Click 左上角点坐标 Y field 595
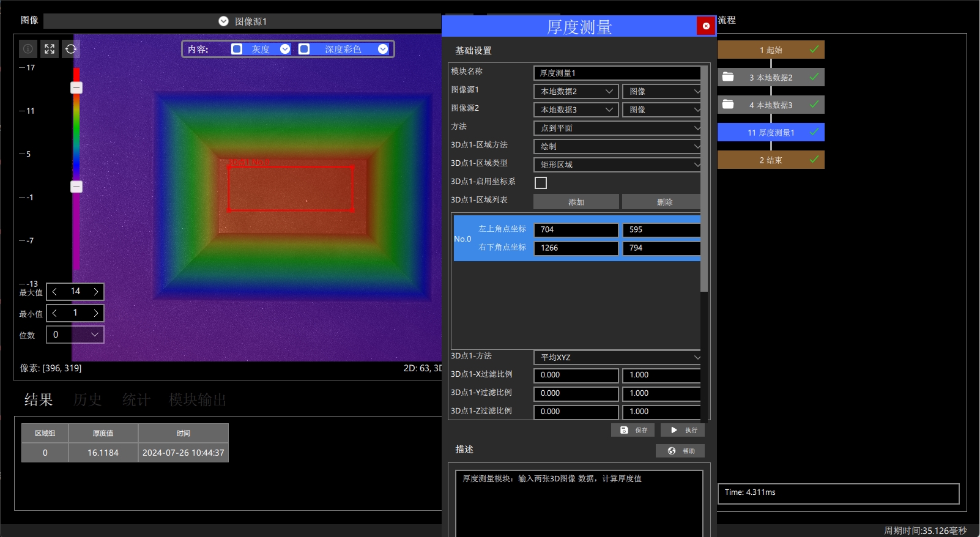The width and height of the screenshot is (980, 537). pyautogui.click(x=662, y=230)
